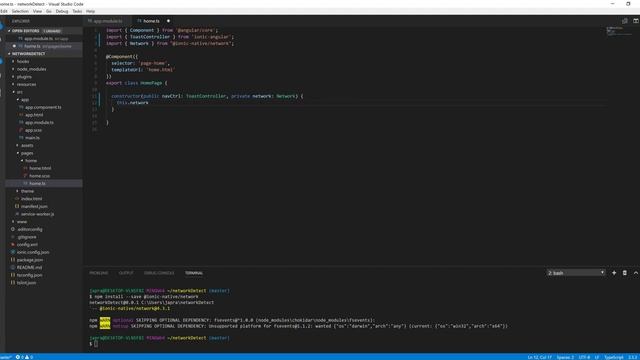Open the Debug menu
The width and height of the screenshot is (640, 360).
tap(62, 11)
